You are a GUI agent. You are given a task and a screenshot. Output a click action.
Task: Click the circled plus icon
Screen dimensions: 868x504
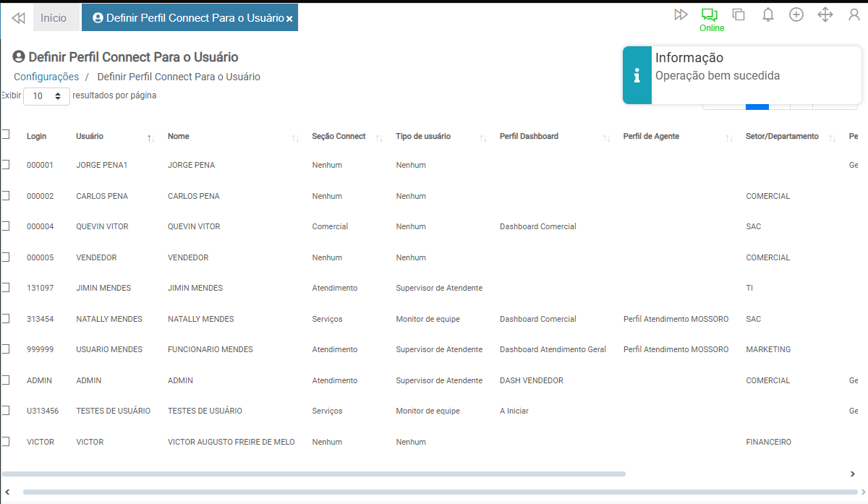coord(796,14)
